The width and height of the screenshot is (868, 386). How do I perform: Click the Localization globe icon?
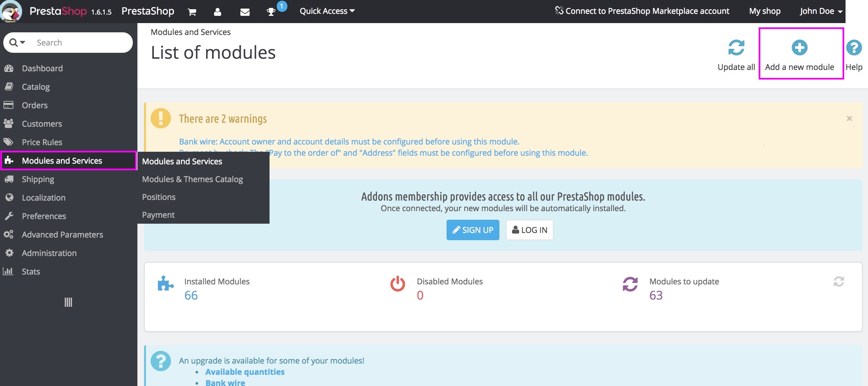[x=9, y=198]
